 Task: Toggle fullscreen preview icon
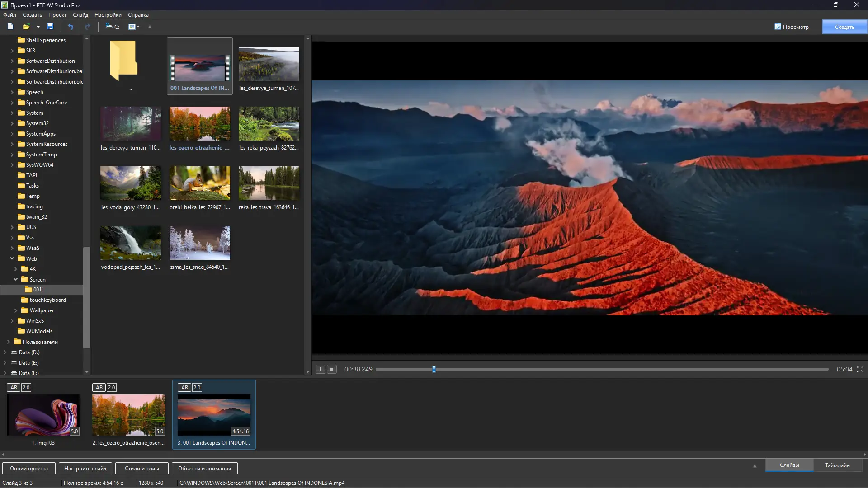pyautogui.click(x=860, y=369)
